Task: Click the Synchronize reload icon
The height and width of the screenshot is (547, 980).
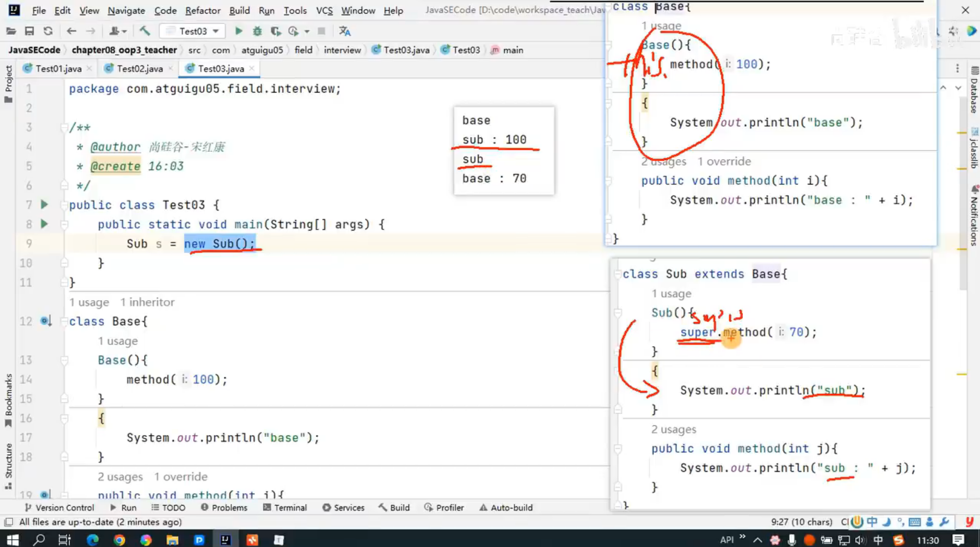Action: tap(48, 31)
